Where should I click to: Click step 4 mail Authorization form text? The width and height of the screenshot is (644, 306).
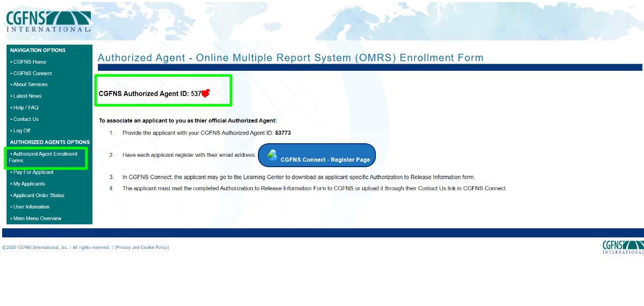coord(314,188)
